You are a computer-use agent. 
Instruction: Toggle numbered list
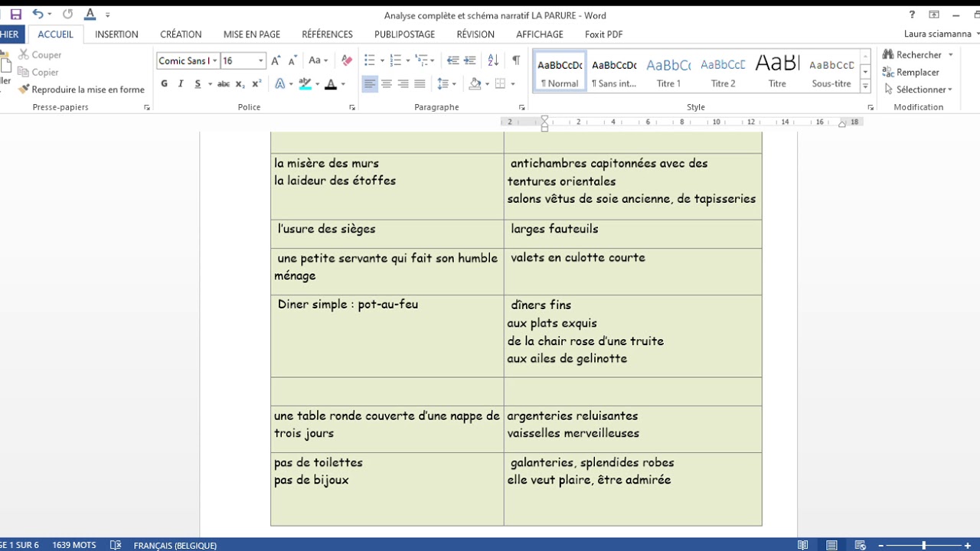395,60
